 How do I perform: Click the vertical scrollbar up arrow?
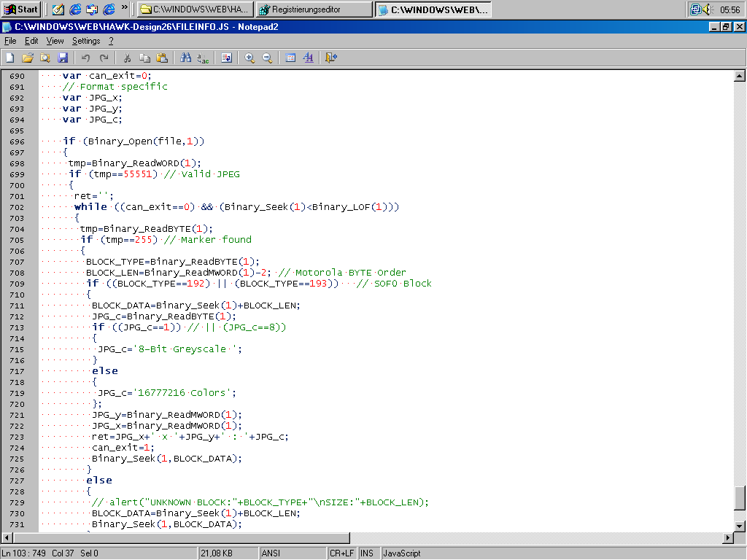pyautogui.click(x=740, y=76)
